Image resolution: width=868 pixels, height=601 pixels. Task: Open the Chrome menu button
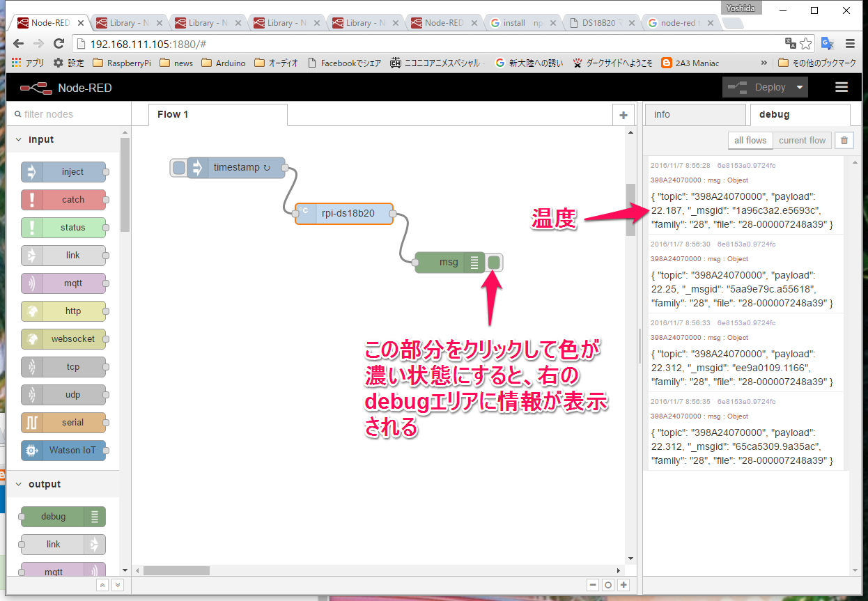pyautogui.click(x=850, y=44)
